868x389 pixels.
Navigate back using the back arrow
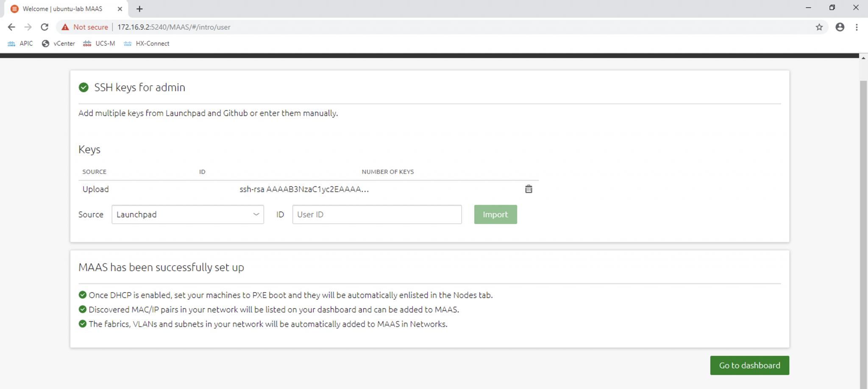pos(11,27)
